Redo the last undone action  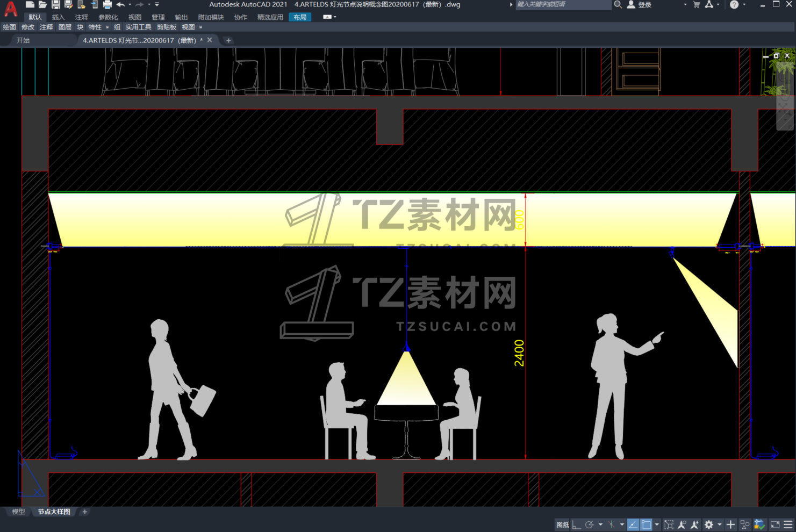click(x=140, y=5)
